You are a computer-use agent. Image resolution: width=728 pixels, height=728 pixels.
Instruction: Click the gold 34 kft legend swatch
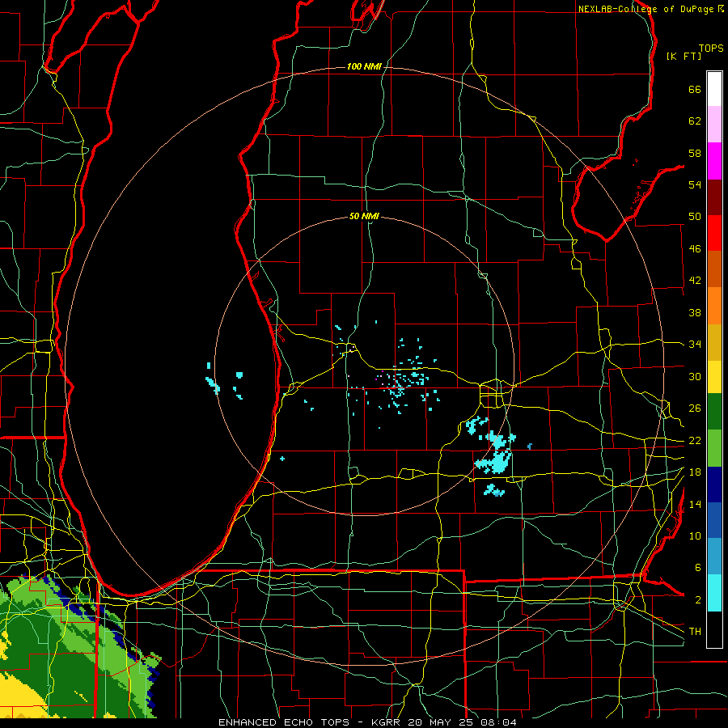(714, 342)
